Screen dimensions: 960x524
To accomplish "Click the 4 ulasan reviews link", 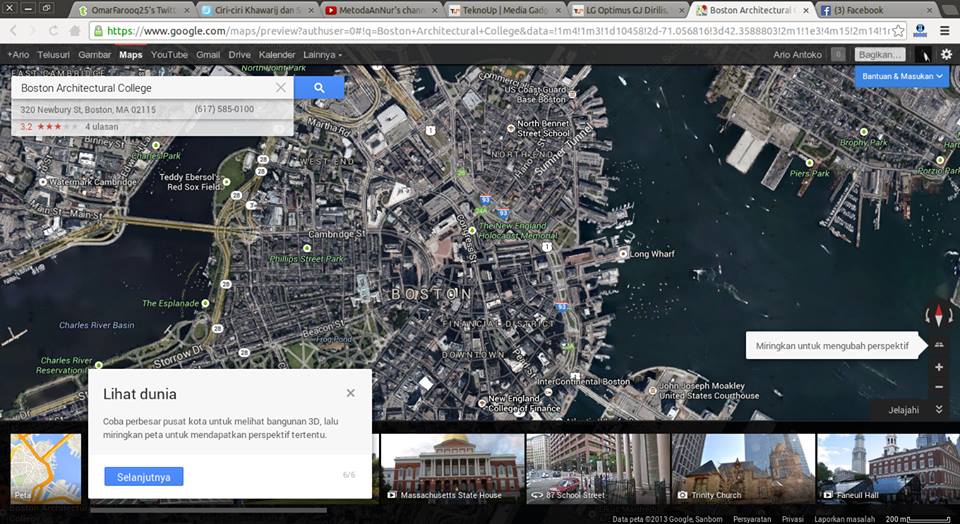I will pos(102,127).
